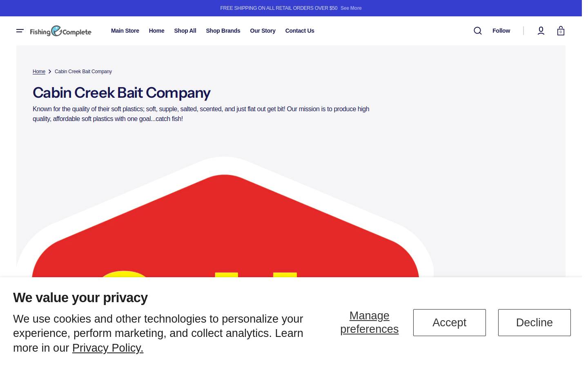Click See More in shipping banner
588x368 pixels.
click(351, 8)
